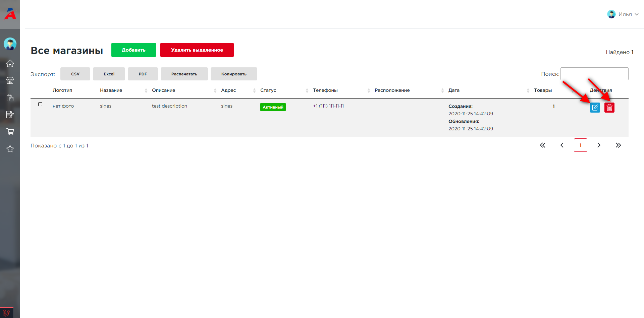Click the 'test description' cell
Image resolution: width=644 pixels, height=318 pixels.
169,106
